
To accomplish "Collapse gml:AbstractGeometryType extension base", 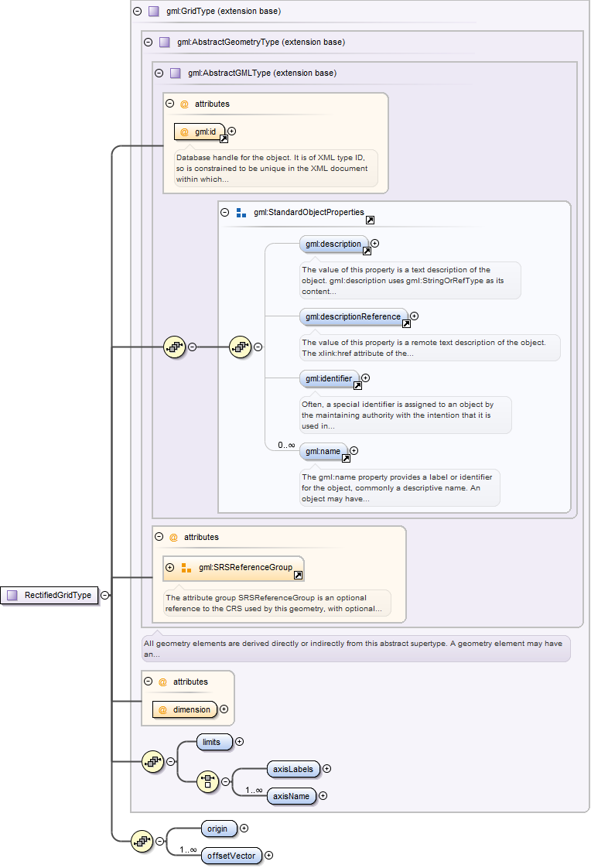I will coord(148,42).
